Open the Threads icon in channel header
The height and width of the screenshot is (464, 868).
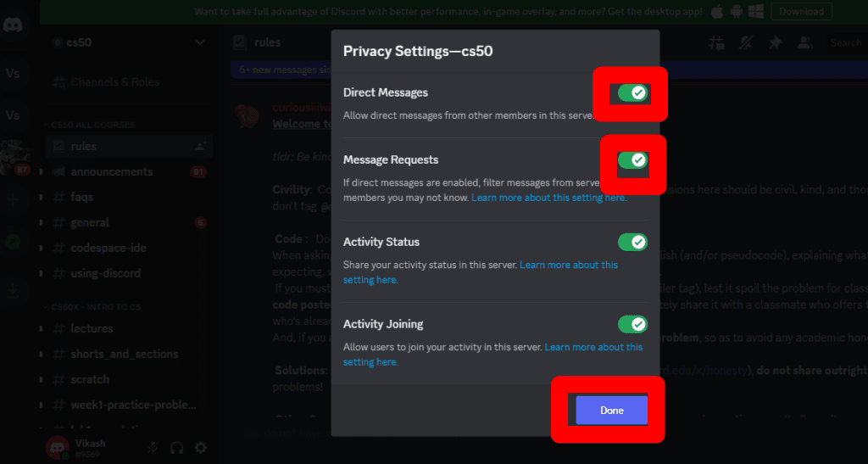(716, 42)
